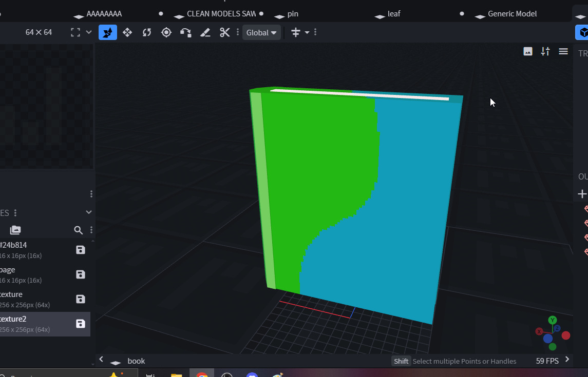The width and height of the screenshot is (588, 377).
Task: Collapse the Textures panel chevron
Action: click(x=89, y=212)
